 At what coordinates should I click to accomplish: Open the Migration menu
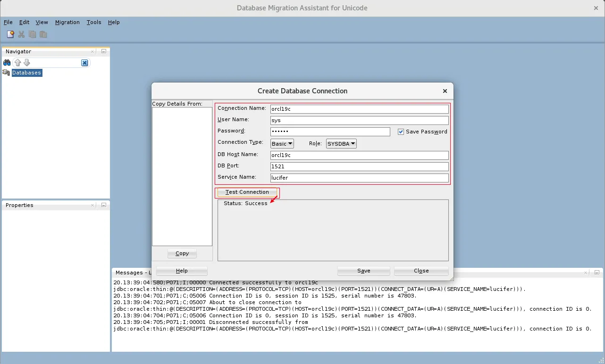pyautogui.click(x=67, y=22)
